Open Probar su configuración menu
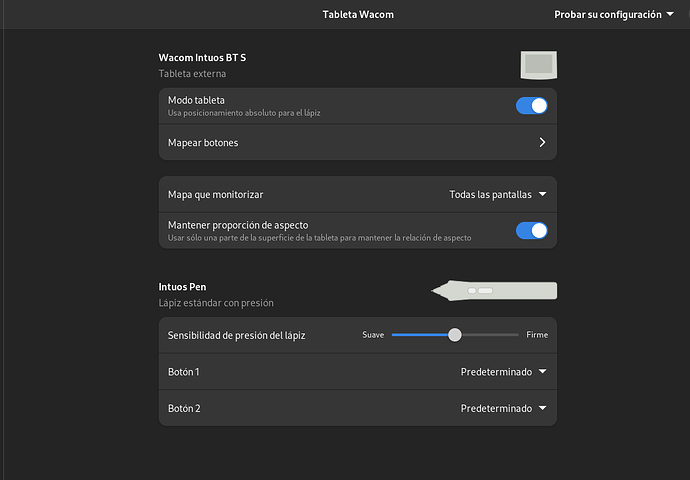Screen dimensions: 690x480 click(614, 15)
